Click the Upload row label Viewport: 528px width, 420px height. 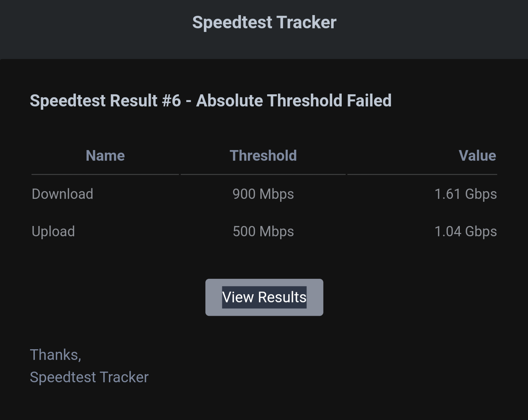click(x=53, y=231)
